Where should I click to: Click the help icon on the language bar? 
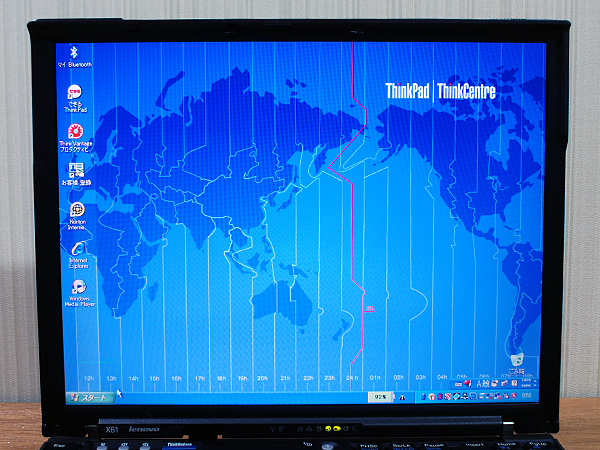point(514,383)
